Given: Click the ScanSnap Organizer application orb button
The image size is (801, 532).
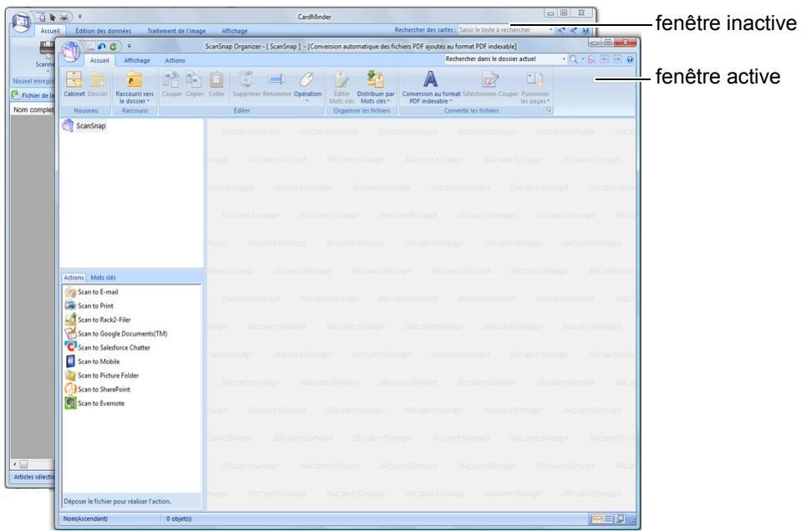Looking at the screenshot, I should (x=70, y=52).
